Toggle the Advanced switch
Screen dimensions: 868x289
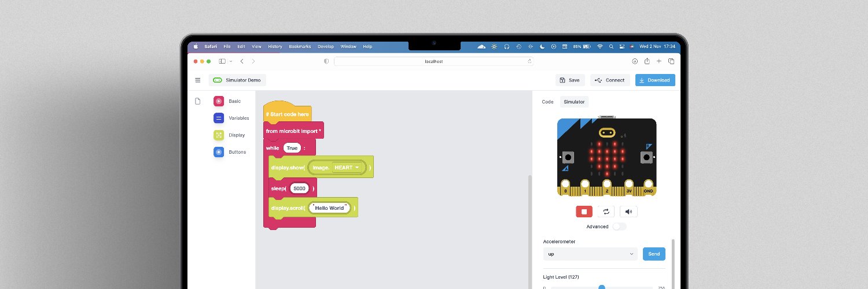coord(619,227)
